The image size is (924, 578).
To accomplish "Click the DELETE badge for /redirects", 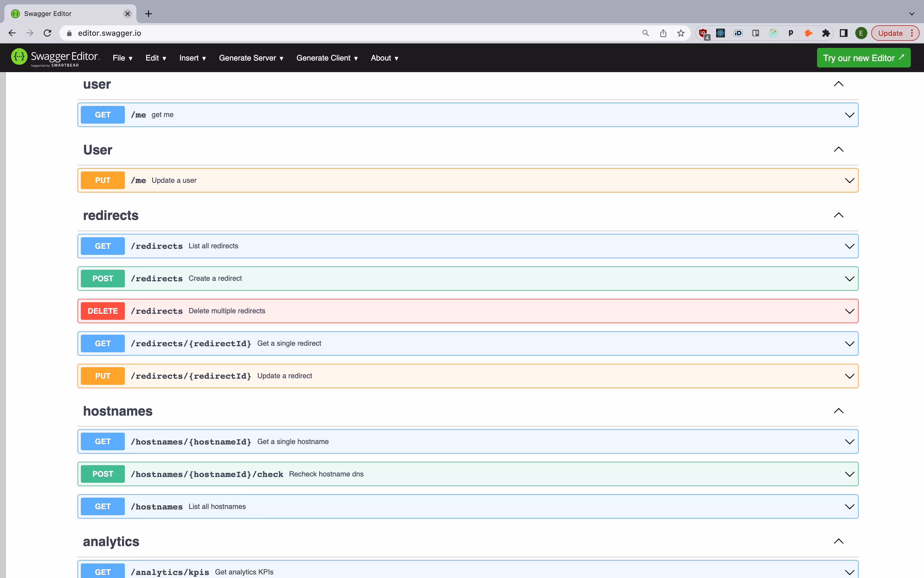I will [103, 311].
